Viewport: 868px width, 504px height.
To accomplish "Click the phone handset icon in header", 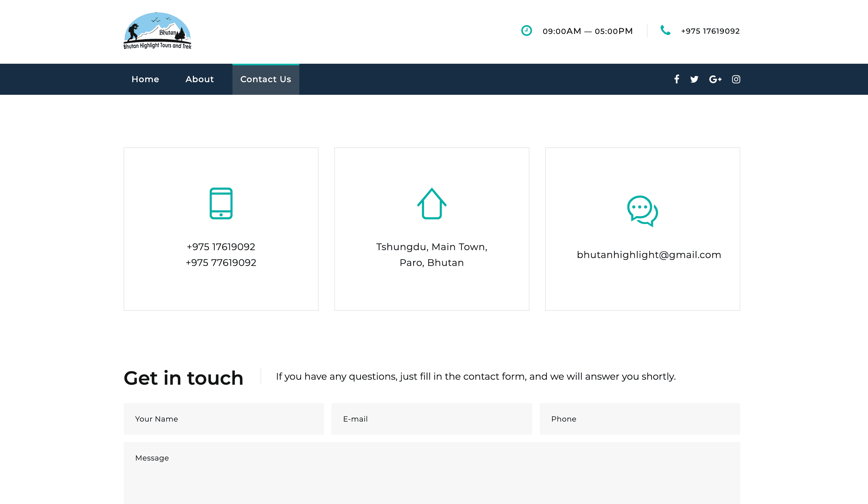I will pyautogui.click(x=665, y=30).
